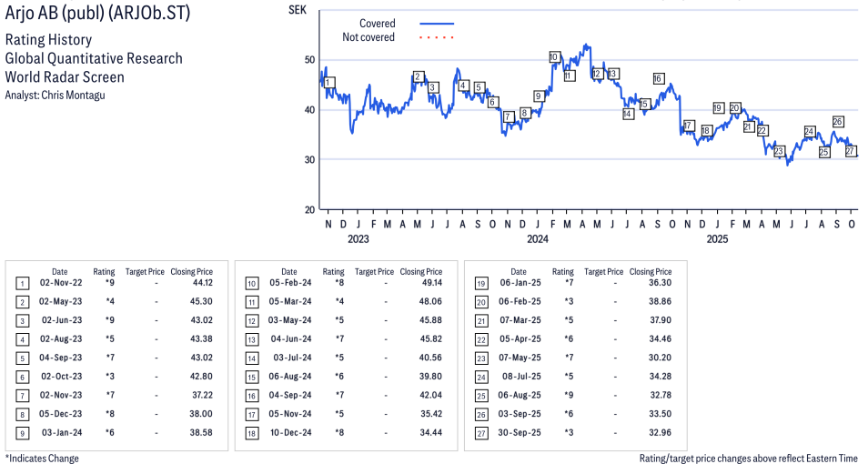Select the 30-Sep-25 date entry
Viewport: 868px width, 464px height.
(x=518, y=432)
